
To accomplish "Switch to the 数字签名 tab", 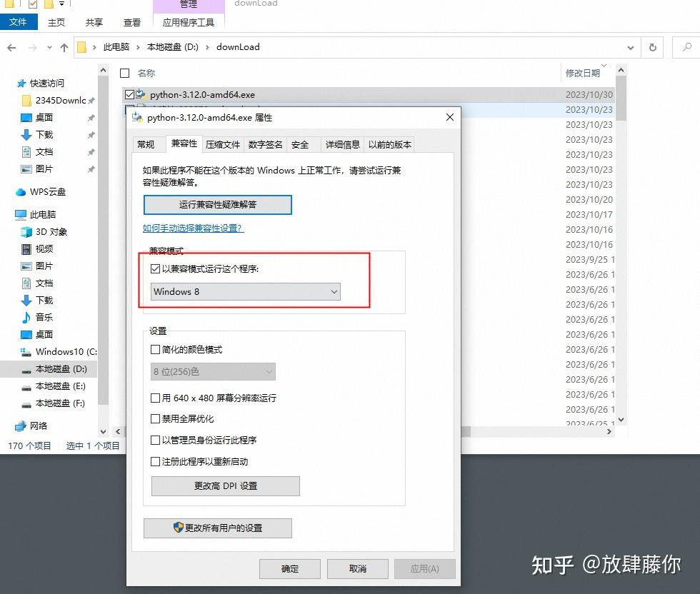I will click(265, 144).
